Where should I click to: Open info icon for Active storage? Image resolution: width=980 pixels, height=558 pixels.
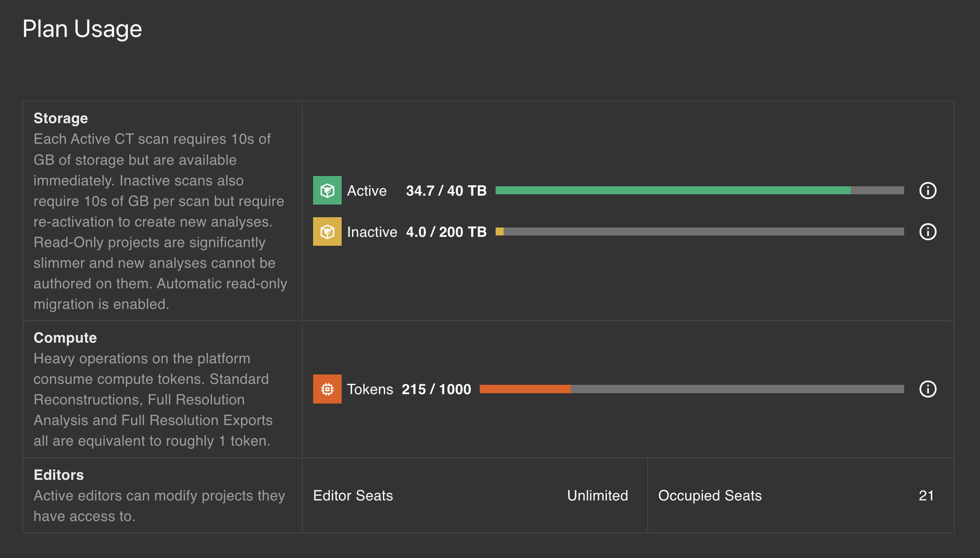(928, 191)
